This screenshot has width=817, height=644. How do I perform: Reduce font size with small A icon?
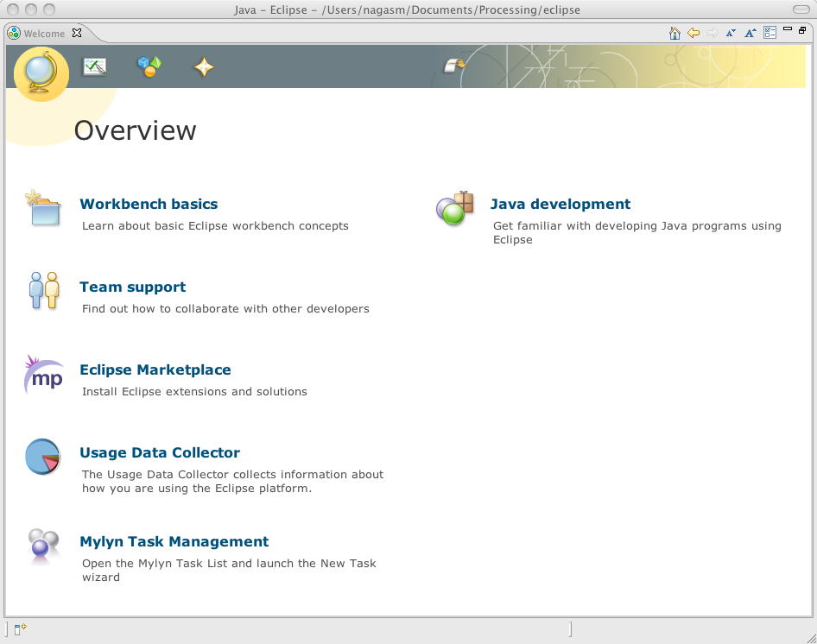point(731,33)
